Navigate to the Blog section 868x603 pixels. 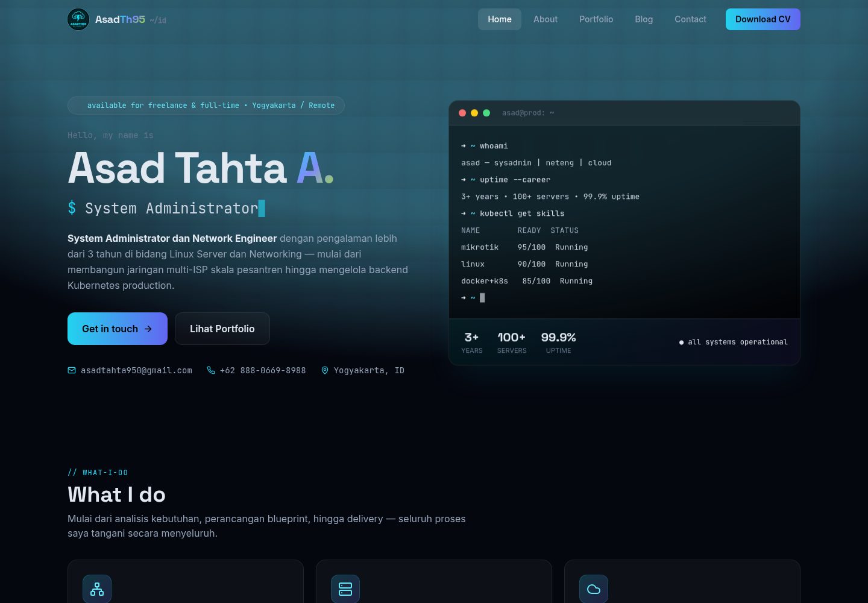click(644, 19)
